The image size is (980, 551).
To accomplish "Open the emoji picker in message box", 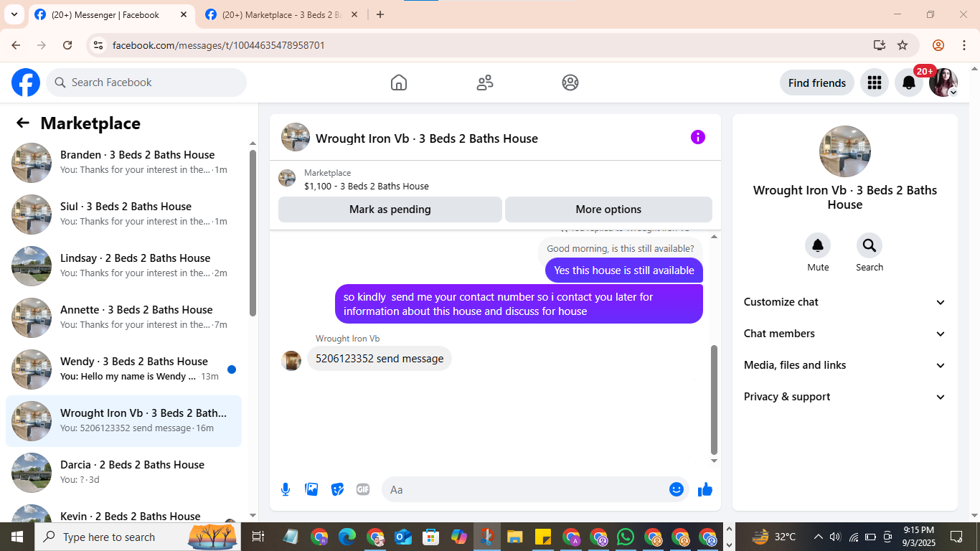I will tap(676, 489).
